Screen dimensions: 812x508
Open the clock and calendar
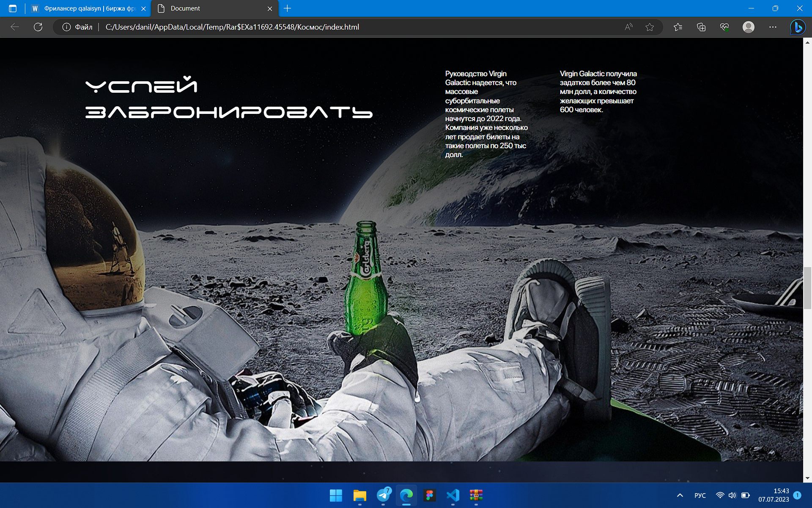coord(774,495)
